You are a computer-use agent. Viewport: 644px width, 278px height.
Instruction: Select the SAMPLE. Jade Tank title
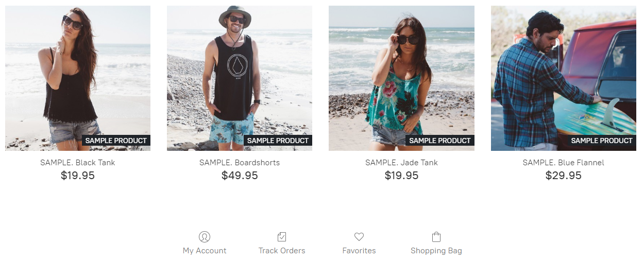[401, 163]
